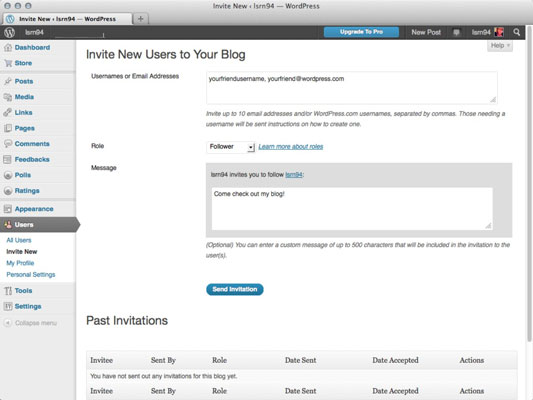
Task: Expand the Help dropdown tab
Action: point(500,46)
